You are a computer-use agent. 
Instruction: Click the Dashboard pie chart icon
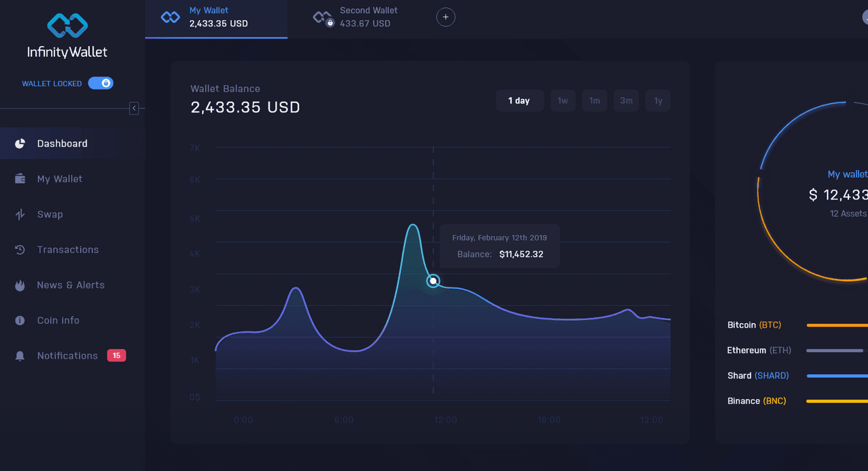click(x=20, y=143)
